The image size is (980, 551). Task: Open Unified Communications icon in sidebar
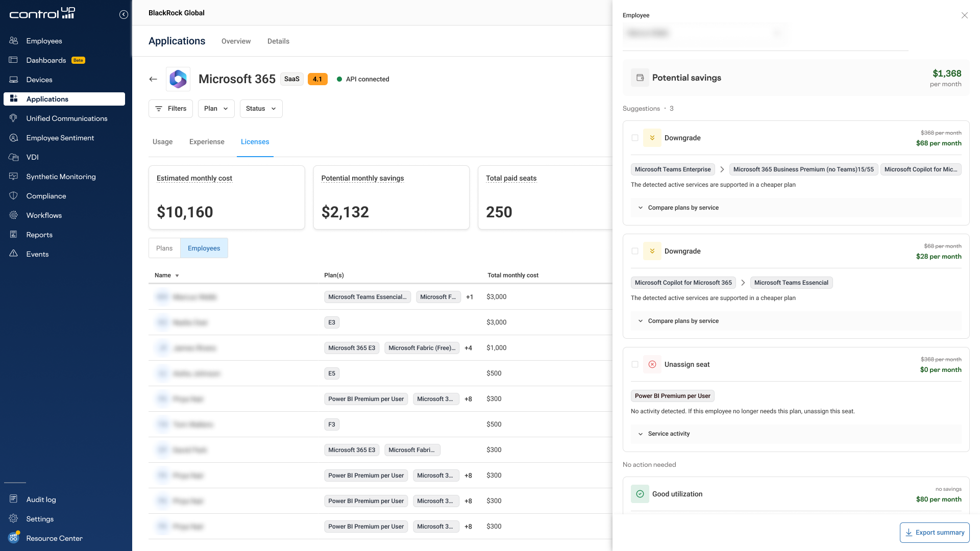tap(14, 118)
